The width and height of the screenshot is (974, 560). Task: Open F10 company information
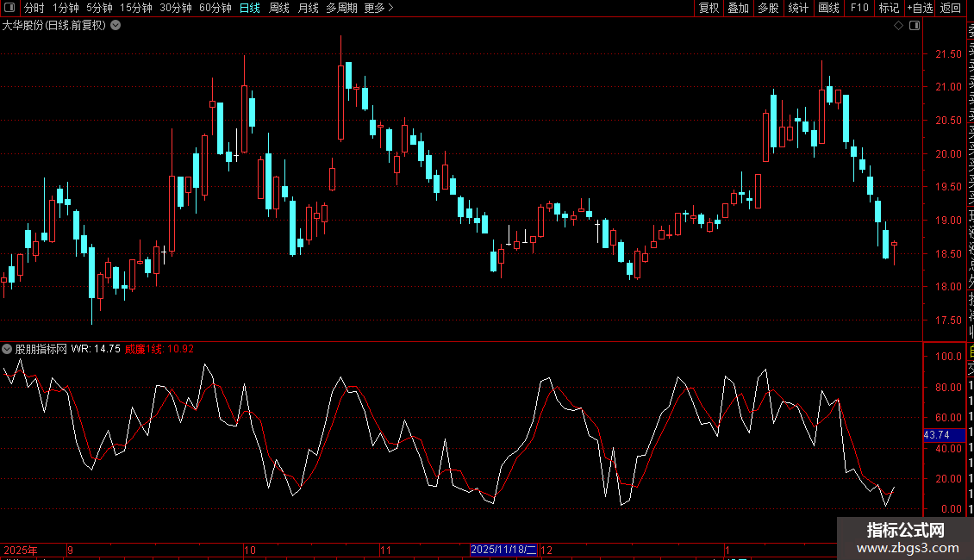click(859, 8)
